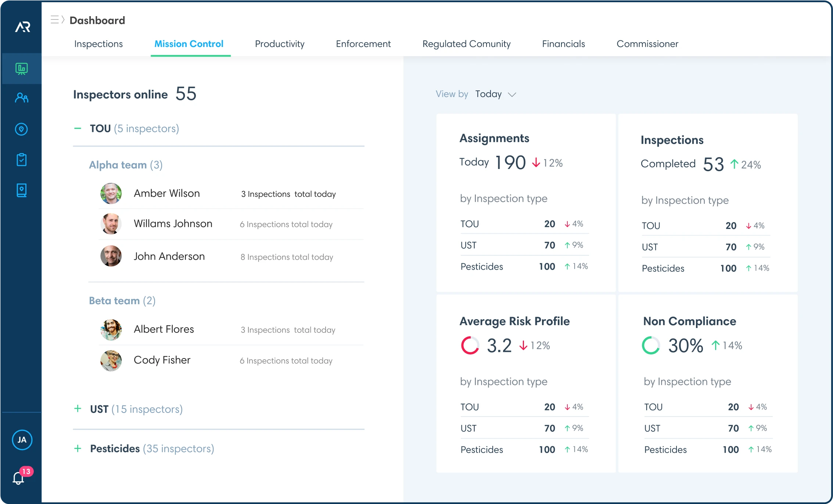Open Cody Fisher's name link
Viewport: 833px width, 504px height.
point(162,360)
